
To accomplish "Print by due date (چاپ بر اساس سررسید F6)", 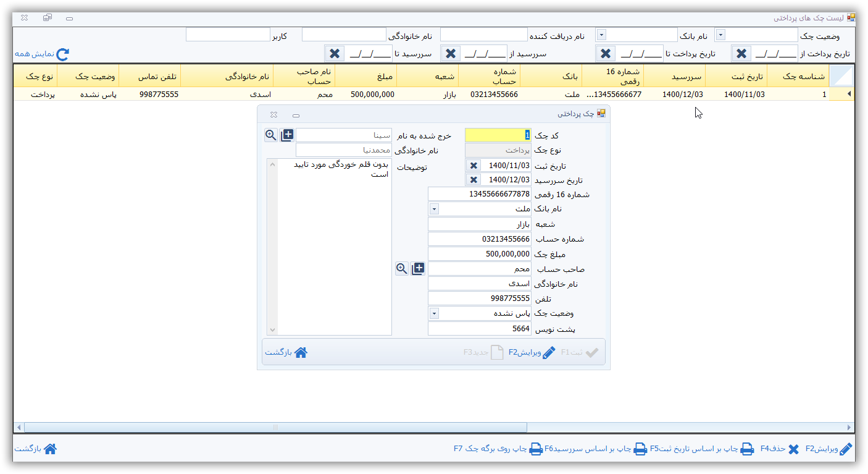I will [x=595, y=449].
